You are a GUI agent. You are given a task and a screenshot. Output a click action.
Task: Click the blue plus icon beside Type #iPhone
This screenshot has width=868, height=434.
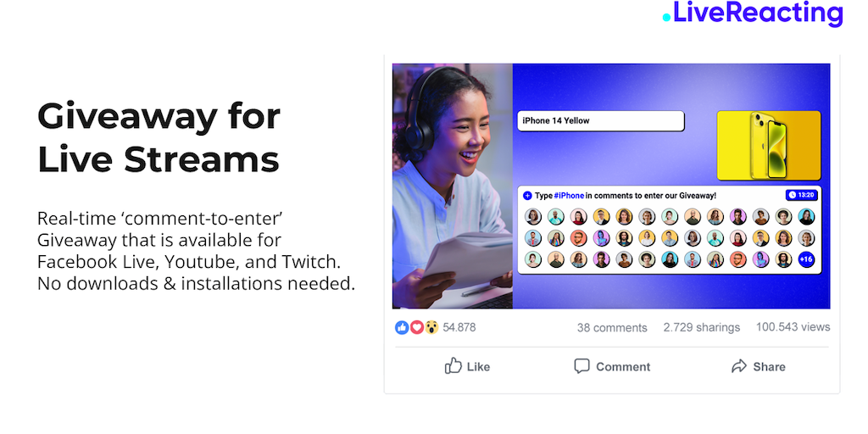point(527,196)
